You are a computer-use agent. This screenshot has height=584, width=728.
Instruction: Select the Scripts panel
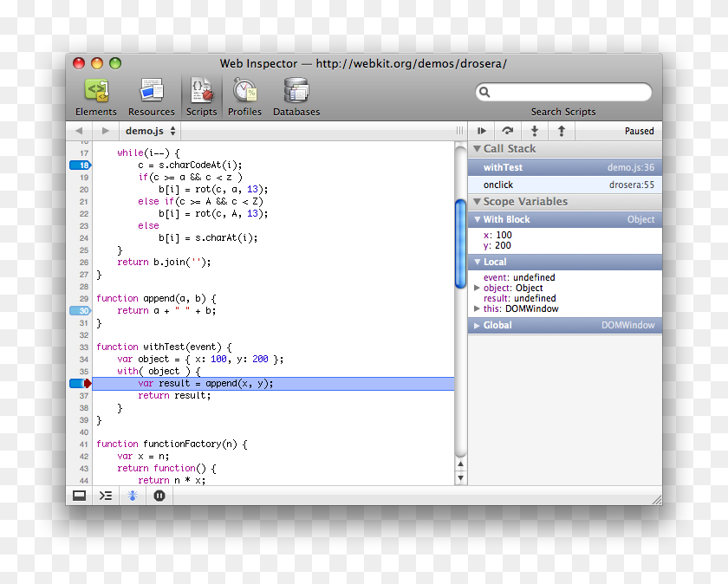(x=201, y=95)
